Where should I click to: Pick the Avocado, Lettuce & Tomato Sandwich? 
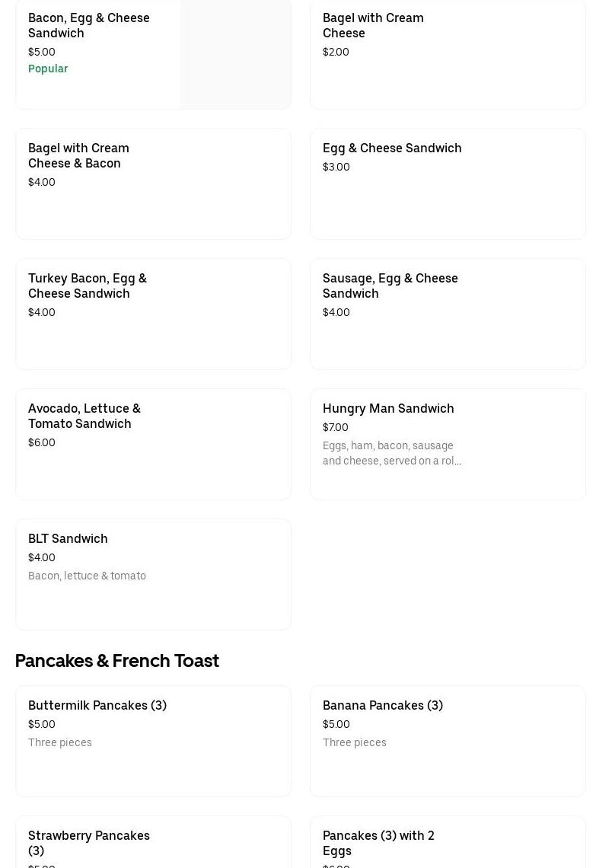84,416
